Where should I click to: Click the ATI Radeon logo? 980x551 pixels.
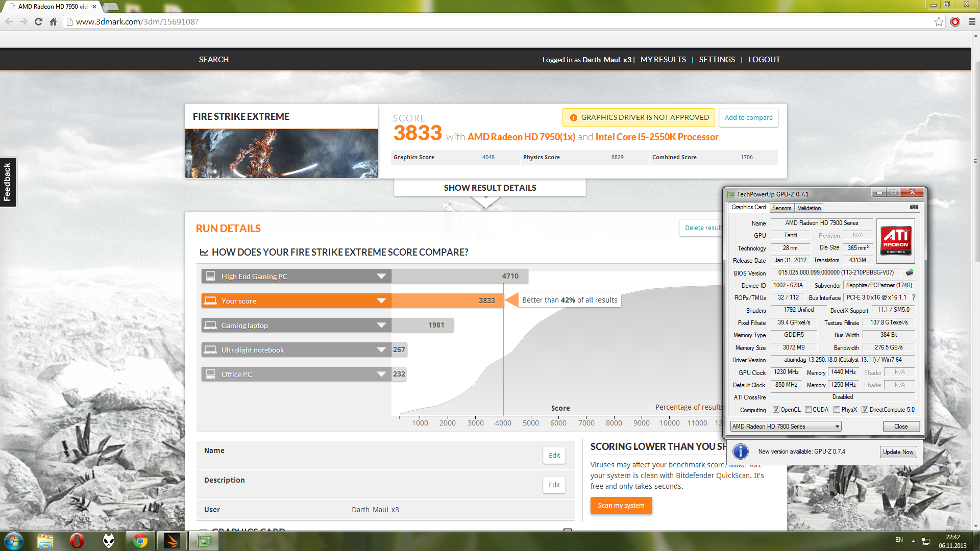(896, 241)
